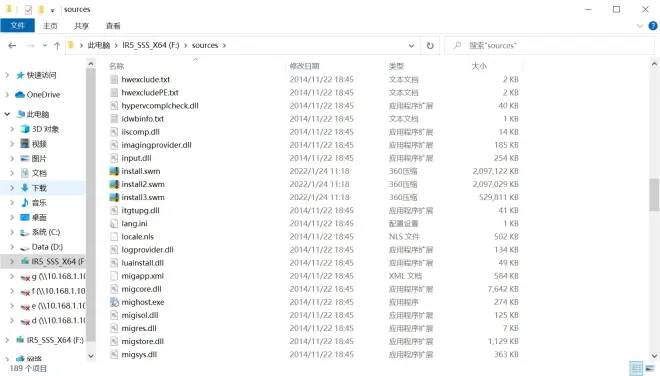The height and width of the screenshot is (376, 660).
Task: Select the hwexclude.txt file icon
Action: point(114,80)
